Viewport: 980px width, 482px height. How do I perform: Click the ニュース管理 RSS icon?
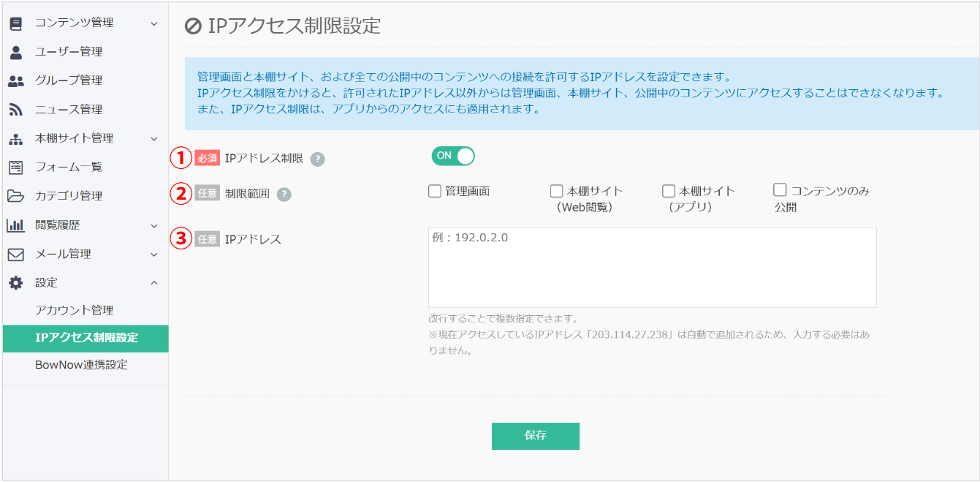18,109
